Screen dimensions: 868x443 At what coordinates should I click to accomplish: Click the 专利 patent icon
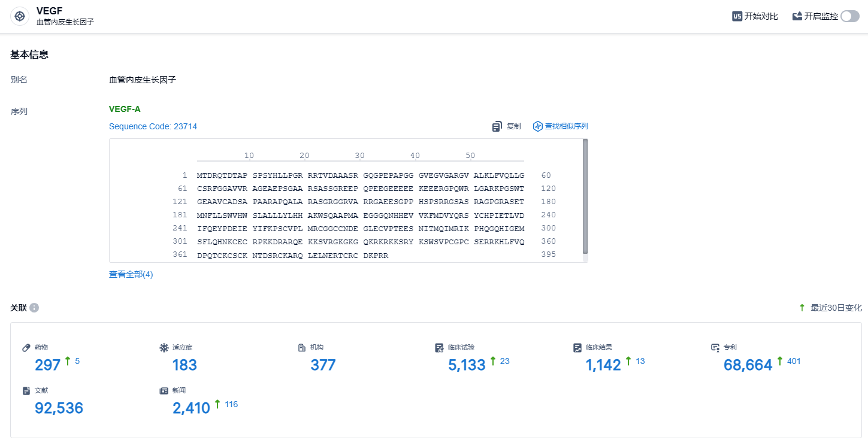715,347
